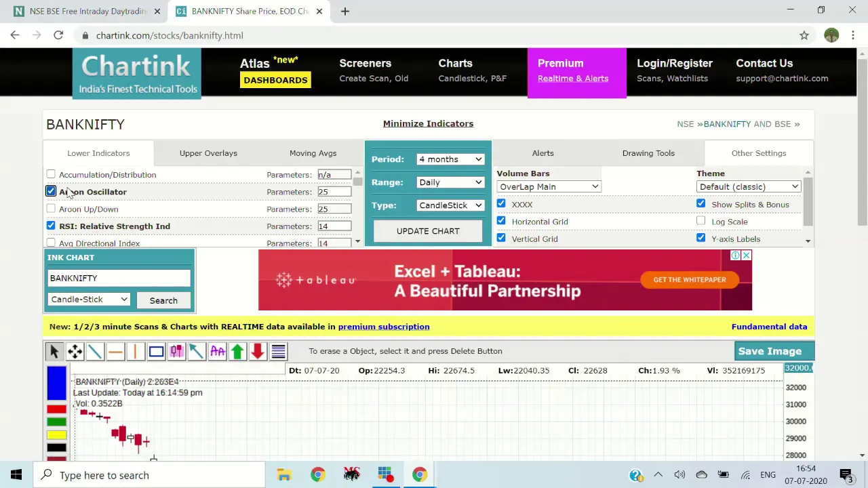Pick the yellow color swatch
The height and width of the screenshot is (488, 868).
[57, 434]
